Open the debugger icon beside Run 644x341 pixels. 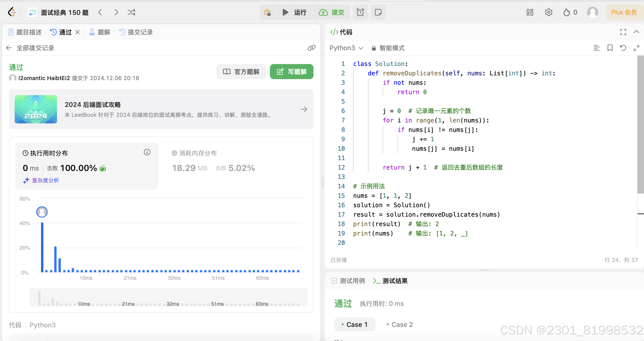[x=267, y=12]
